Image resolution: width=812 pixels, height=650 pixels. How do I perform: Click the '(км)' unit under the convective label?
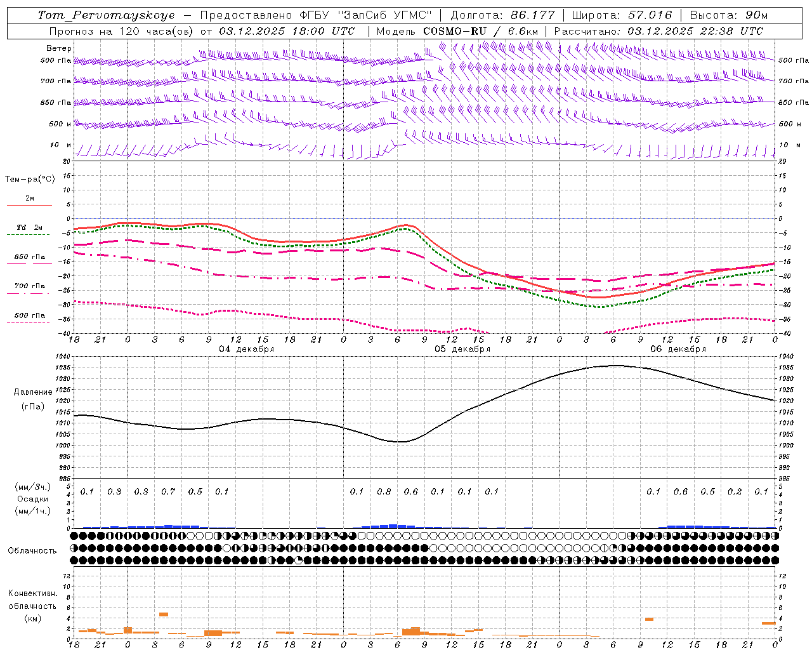pyautogui.click(x=33, y=618)
